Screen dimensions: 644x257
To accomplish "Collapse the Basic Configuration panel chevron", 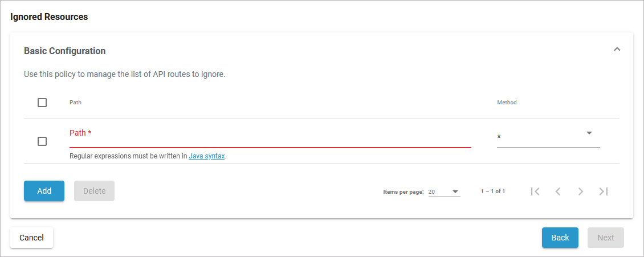I will (617, 50).
